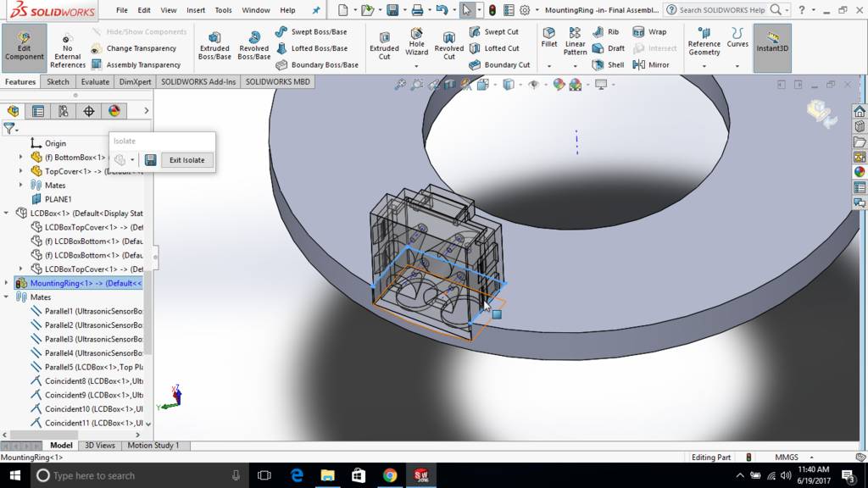Screen dimensions: 868x488
Task: Expand the last LCDBoxTopCover<1> node
Action: pyautogui.click(x=21, y=269)
